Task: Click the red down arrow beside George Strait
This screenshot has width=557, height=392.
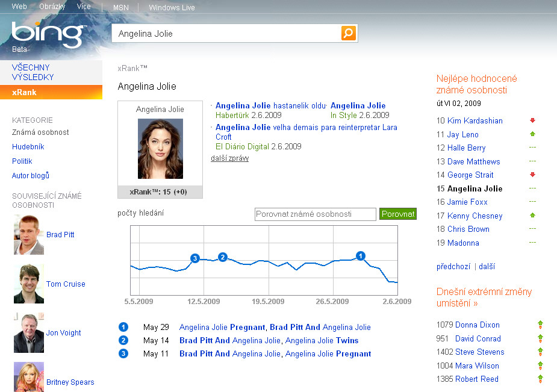Action: point(532,175)
